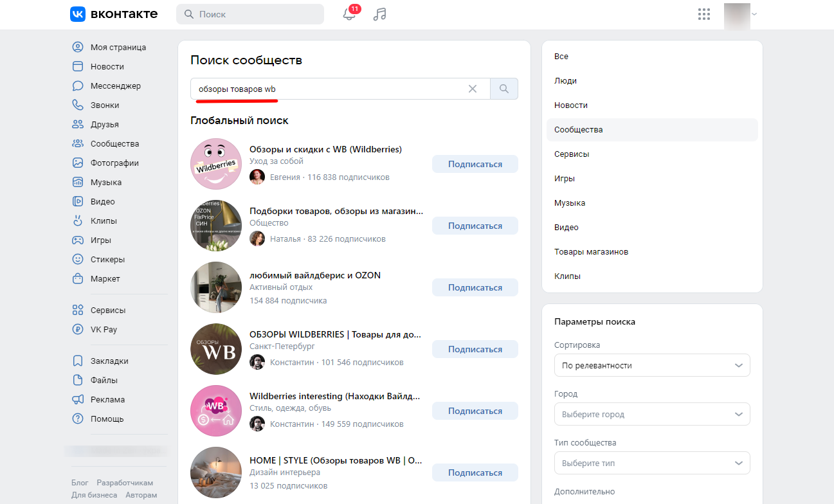Open the HOME | STYLE bedroom avatar

point(216,473)
